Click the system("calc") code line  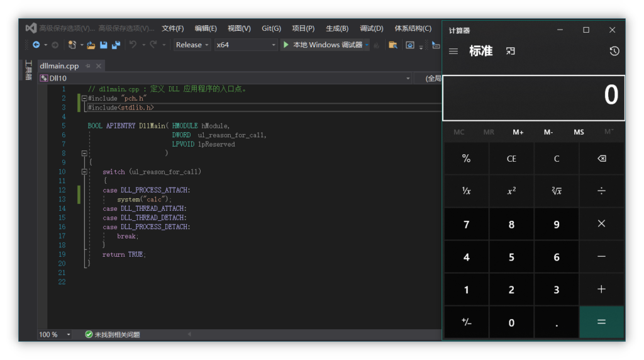pos(144,200)
